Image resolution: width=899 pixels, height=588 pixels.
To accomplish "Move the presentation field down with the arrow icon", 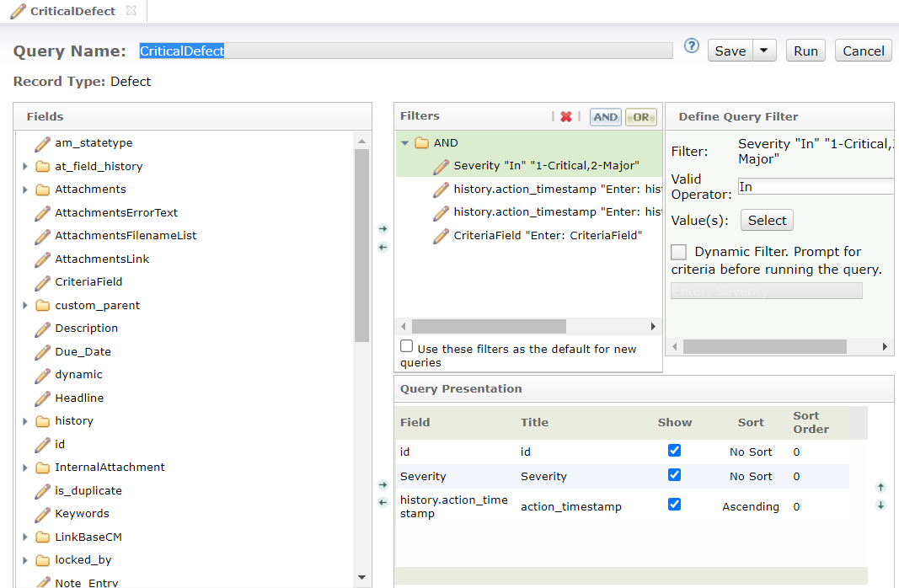I will click(880, 505).
